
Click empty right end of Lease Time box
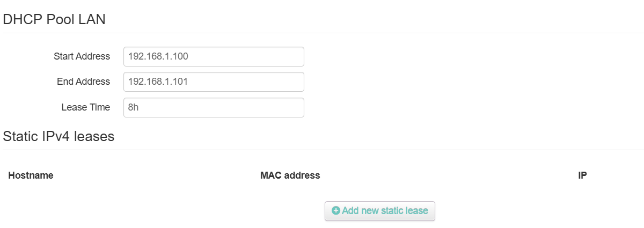[x=268, y=107]
